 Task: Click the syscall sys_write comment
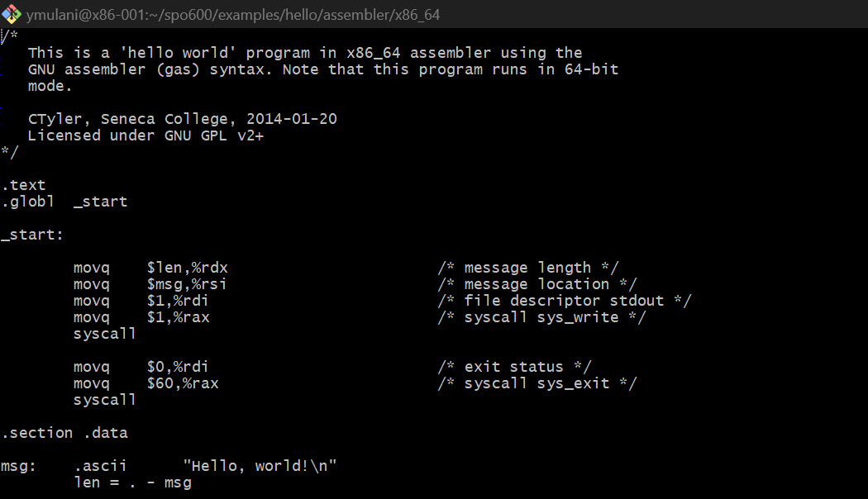(x=541, y=317)
